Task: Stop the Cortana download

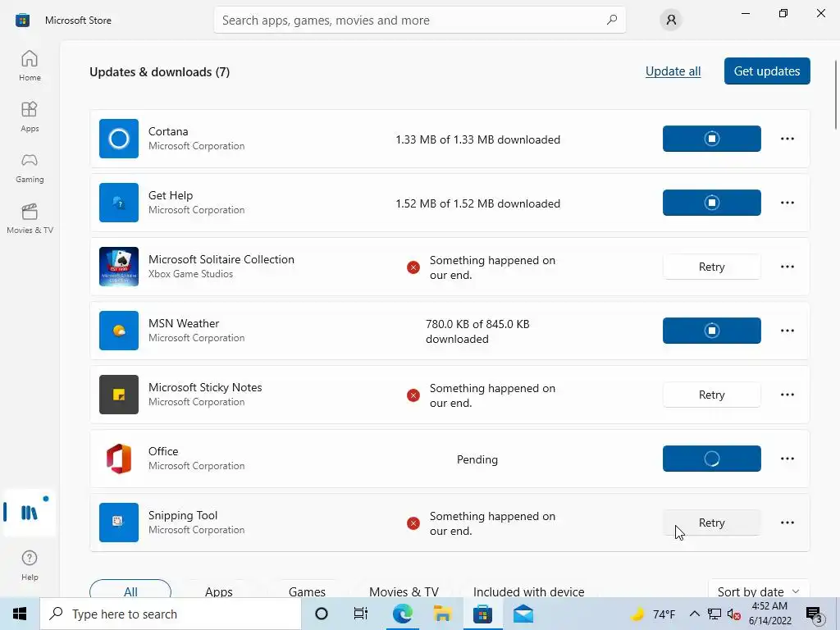Action: [x=711, y=139]
